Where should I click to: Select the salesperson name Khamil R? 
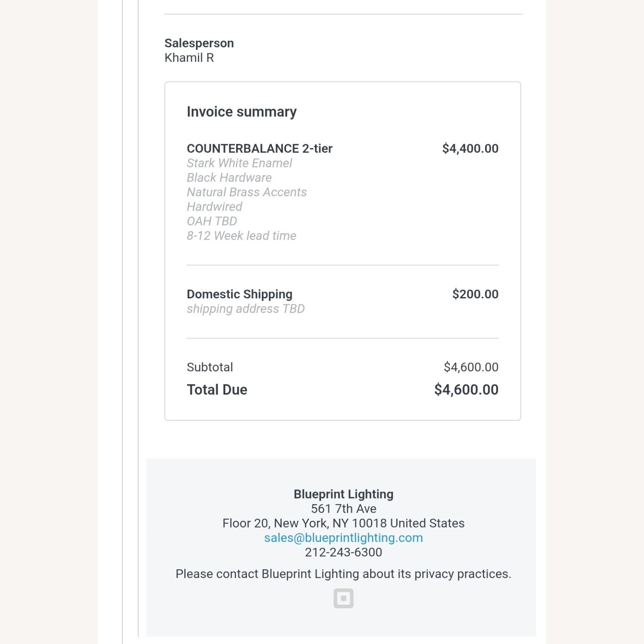pyautogui.click(x=189, y=58)
